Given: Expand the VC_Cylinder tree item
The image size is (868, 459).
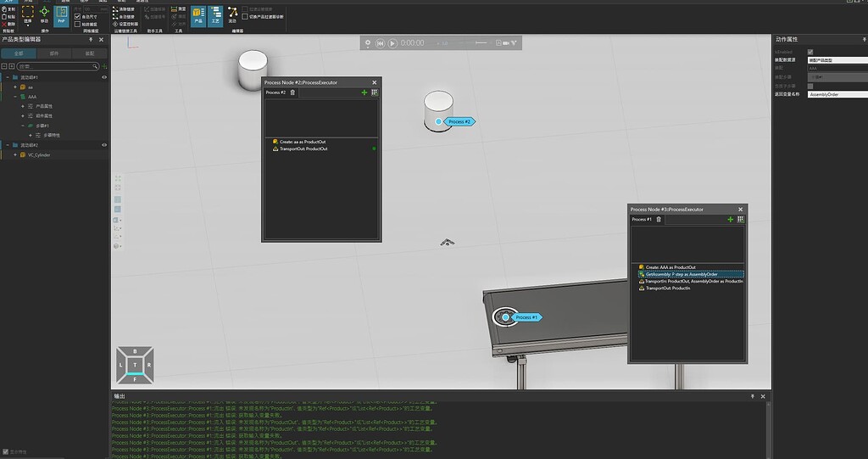Looking at the screenshot, I should (14, 155).
